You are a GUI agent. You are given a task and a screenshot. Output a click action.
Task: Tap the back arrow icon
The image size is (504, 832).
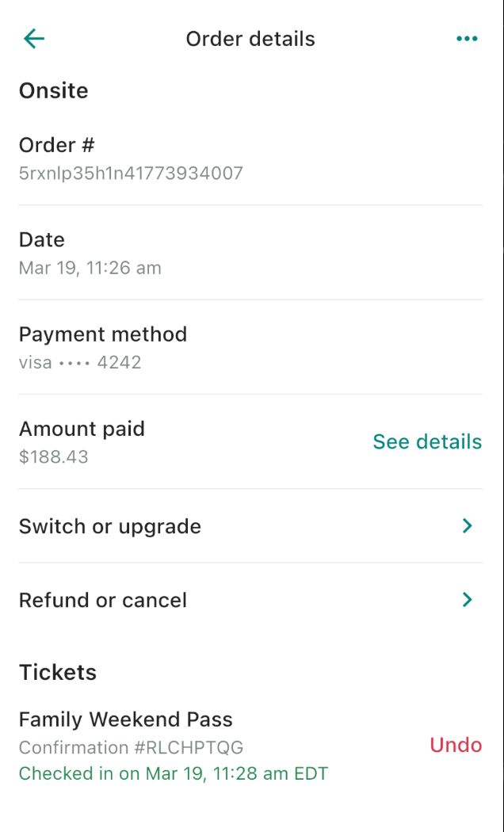click(x=34, y=39)
